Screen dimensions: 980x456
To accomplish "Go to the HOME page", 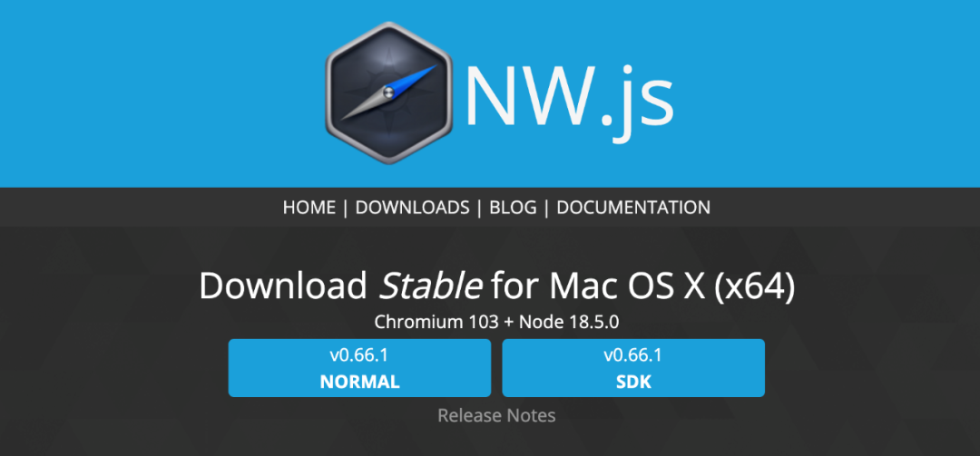I will tap(309, 208).
